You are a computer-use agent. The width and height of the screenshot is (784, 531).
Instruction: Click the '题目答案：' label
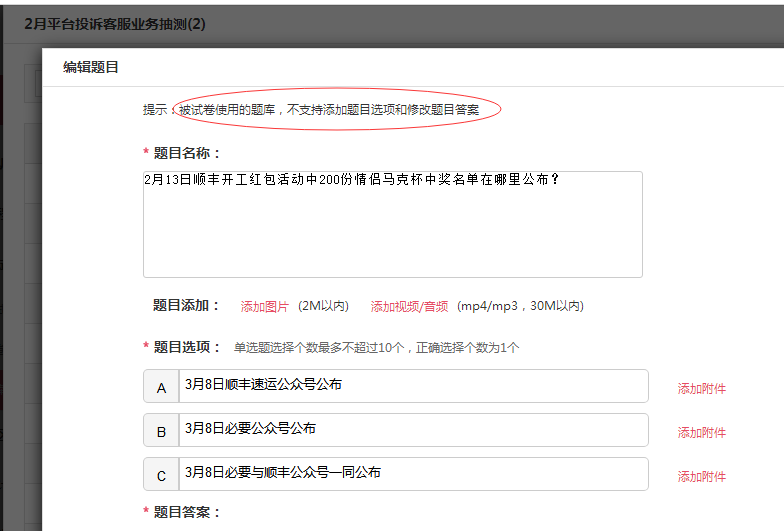187,512
